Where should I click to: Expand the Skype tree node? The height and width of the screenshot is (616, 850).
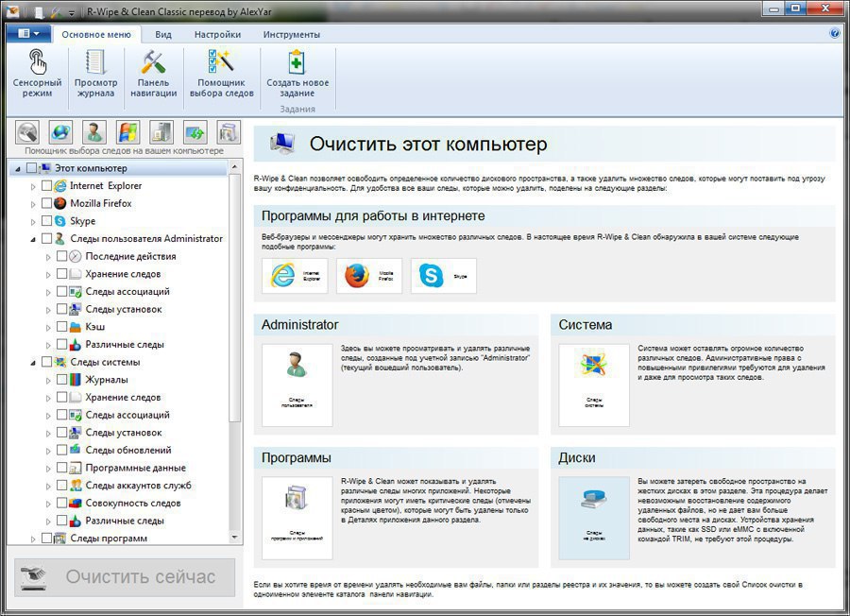(x=33, y=222)
